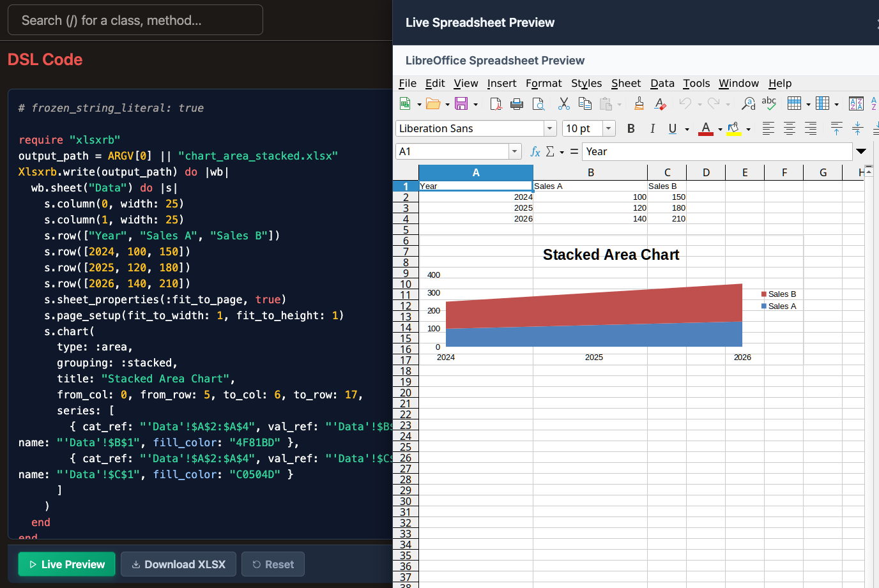879x588 pixels.
Task: Open the Tools menu
Action: coord(696,83)
